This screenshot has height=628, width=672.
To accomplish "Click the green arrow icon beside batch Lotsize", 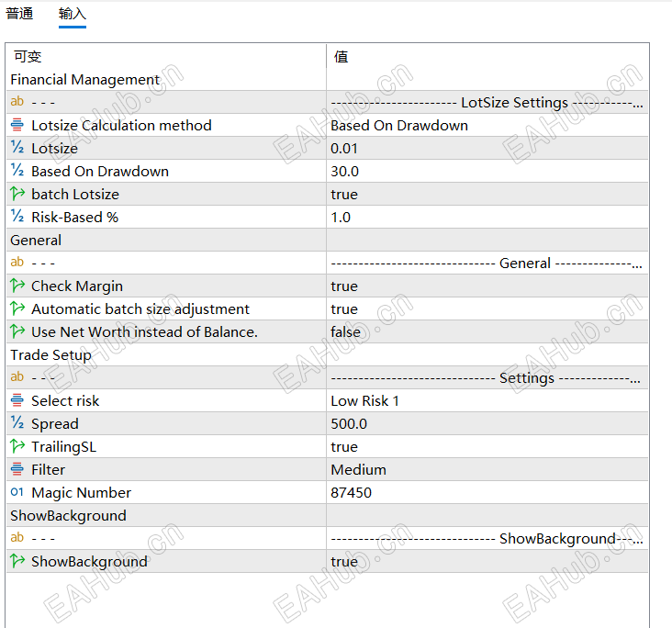I will click(x=17, y=194).
